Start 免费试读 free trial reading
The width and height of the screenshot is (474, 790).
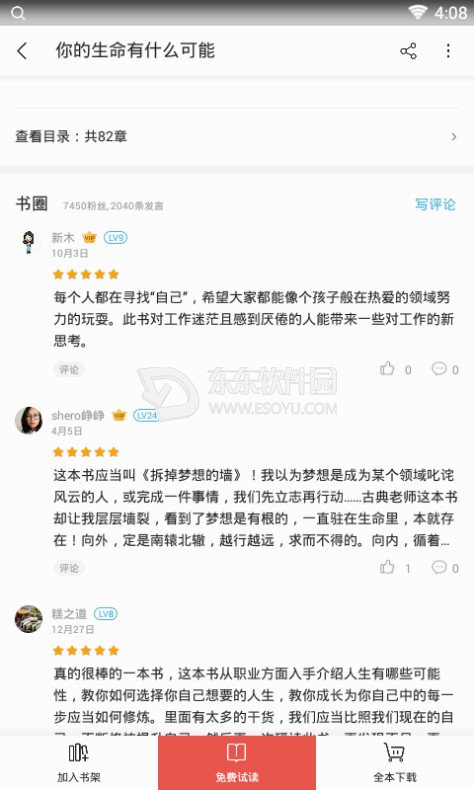tap(237, 762)
